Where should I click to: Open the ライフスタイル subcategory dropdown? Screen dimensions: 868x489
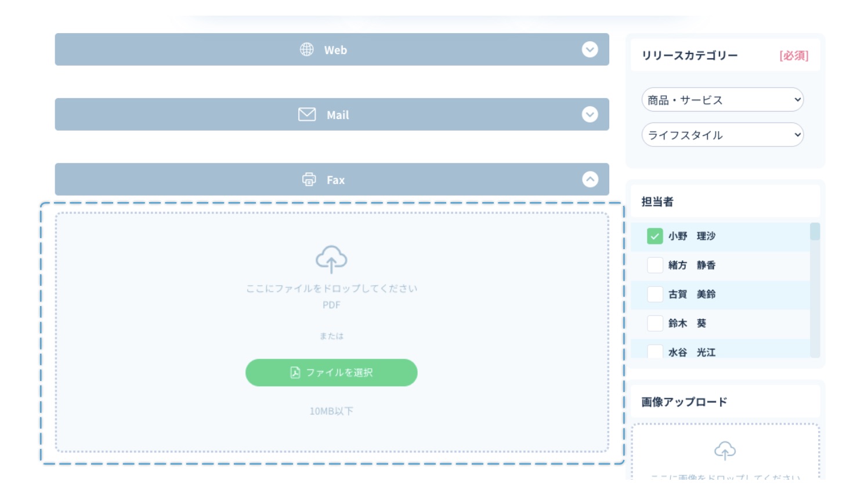click(x=722, y=135)
